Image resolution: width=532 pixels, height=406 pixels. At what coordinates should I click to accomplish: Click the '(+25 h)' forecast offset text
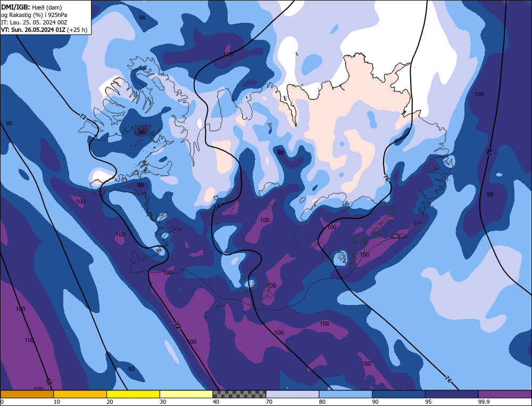point(77,30)
